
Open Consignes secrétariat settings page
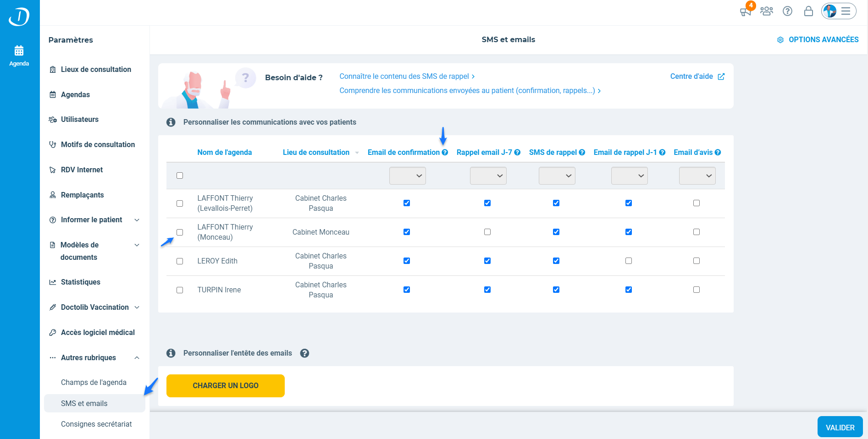[96, 424]
